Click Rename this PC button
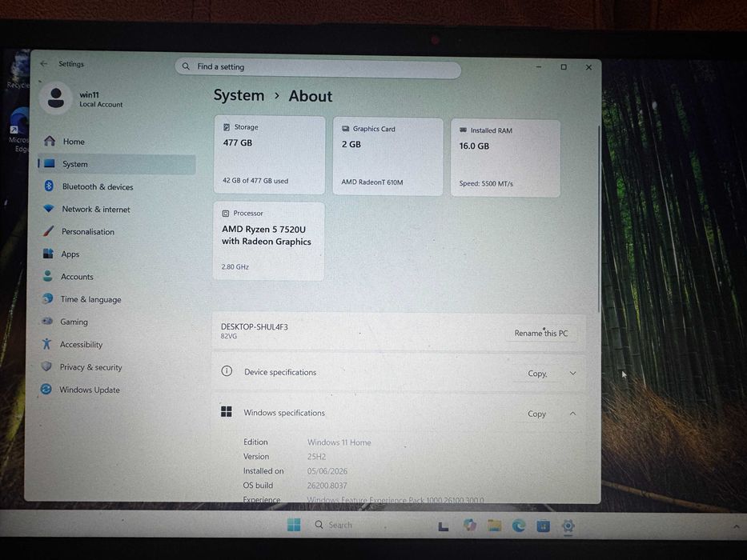Image resolution: width=747 pixels, height=560 pixels. 541,333
